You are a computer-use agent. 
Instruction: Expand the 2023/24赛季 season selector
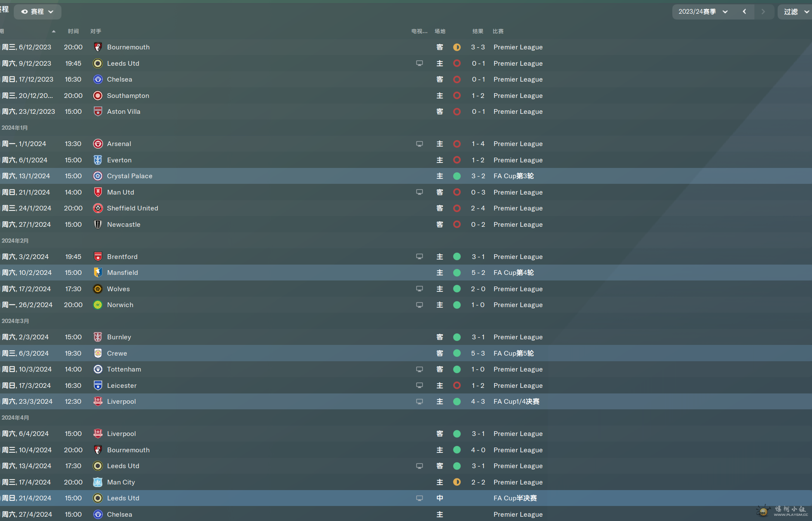pos(704,12)
